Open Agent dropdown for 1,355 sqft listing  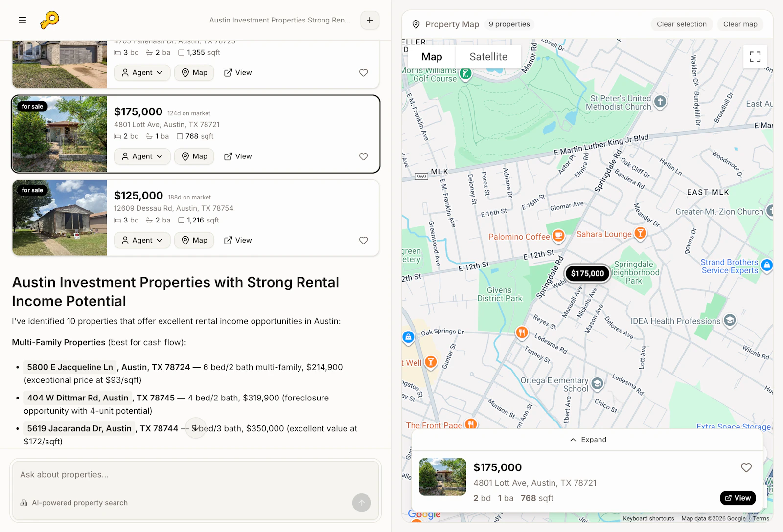pyautogui.click(x=142, y=73)
